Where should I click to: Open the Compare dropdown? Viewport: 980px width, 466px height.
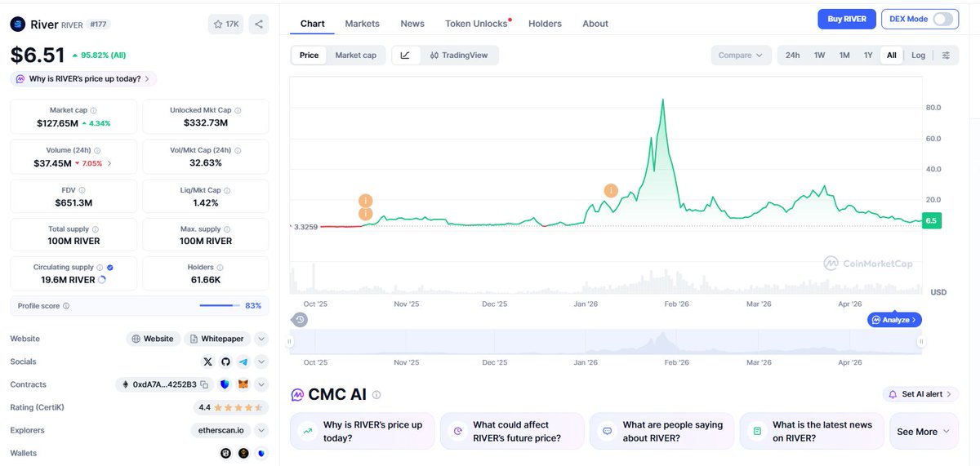(x=741, y=55)
